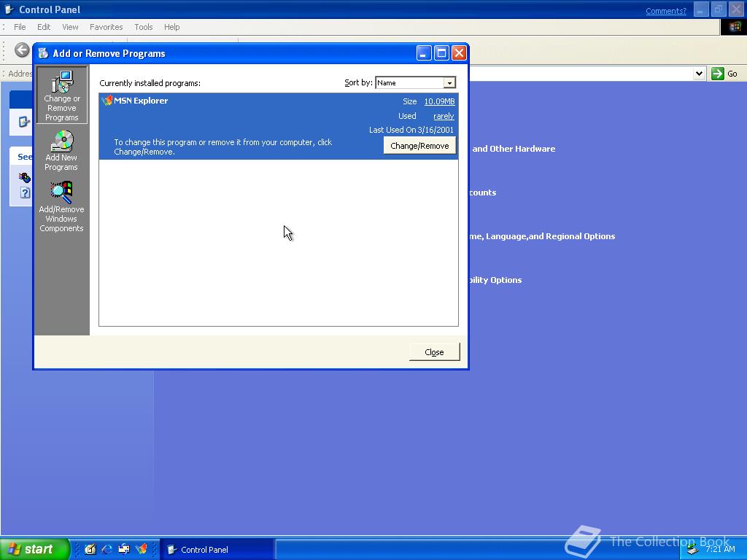Image resolution: width=747 pixels, height=560 pixels.
Task: Minimize the Add or Remove Programs window
Action: [424, 52]
